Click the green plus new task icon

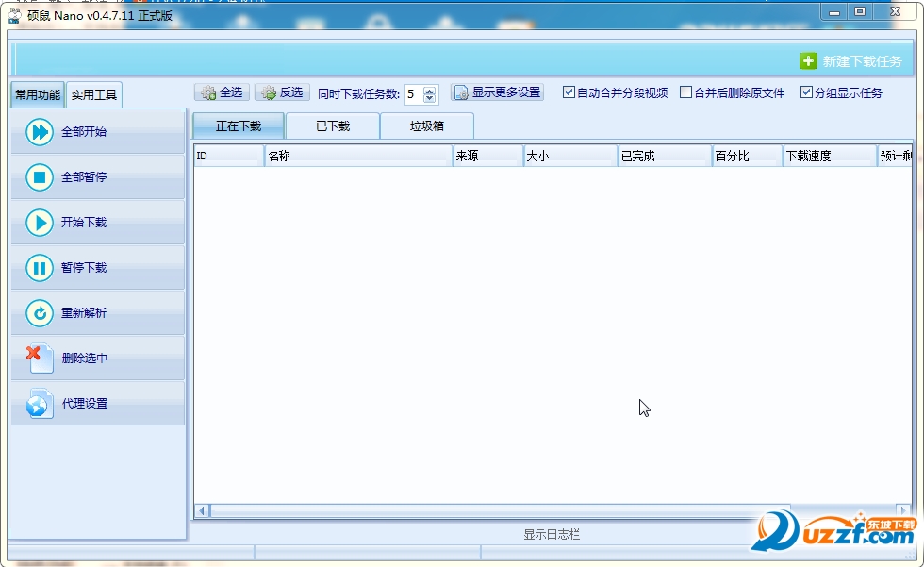809,60
